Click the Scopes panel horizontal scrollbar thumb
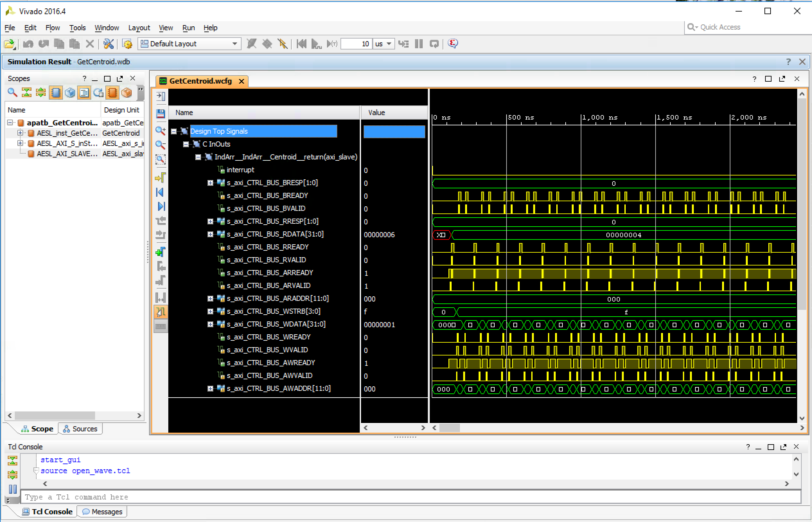This screenshot has width=812, height=522. click(55, 416)
